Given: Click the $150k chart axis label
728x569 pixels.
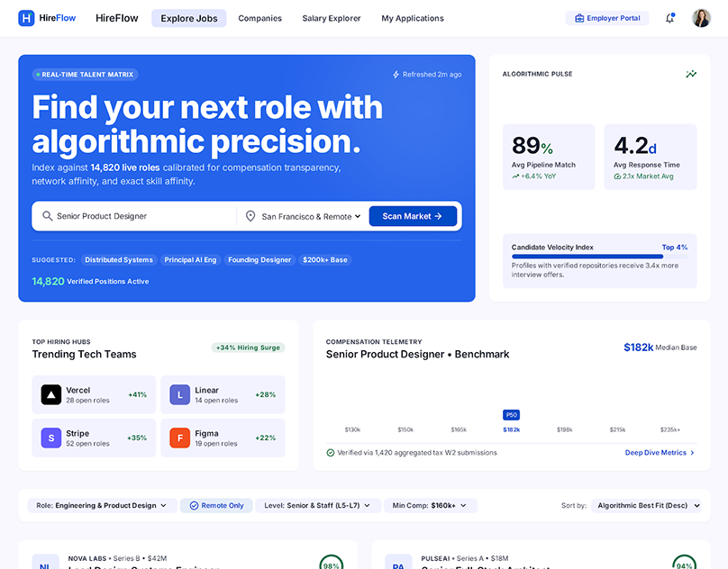Looking at the screenshot, I should point(405,429).
